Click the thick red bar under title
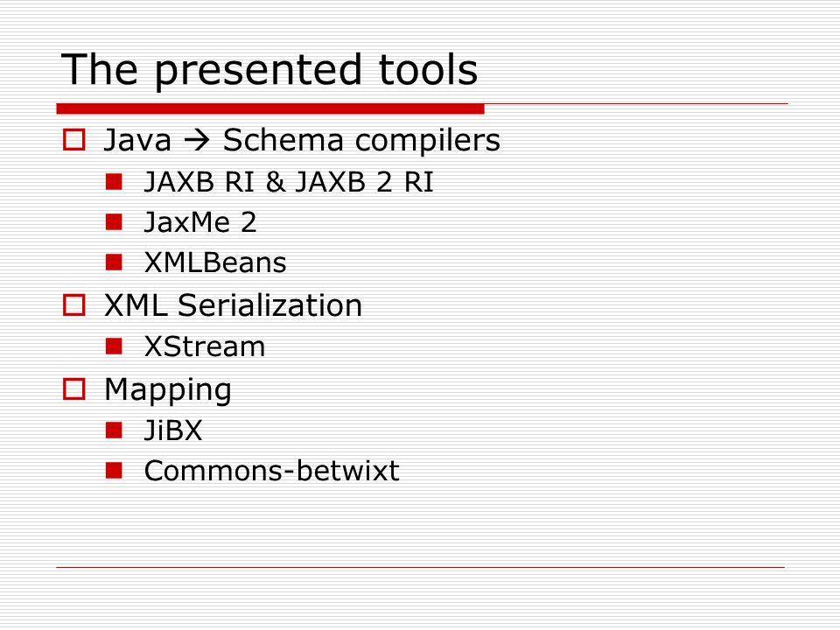The height and width of the screenshot is (630, 840). 270,108
